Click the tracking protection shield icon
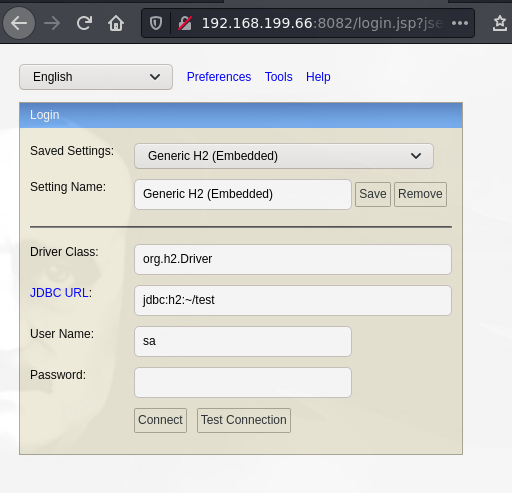512x493 pixels. (156, 23)
